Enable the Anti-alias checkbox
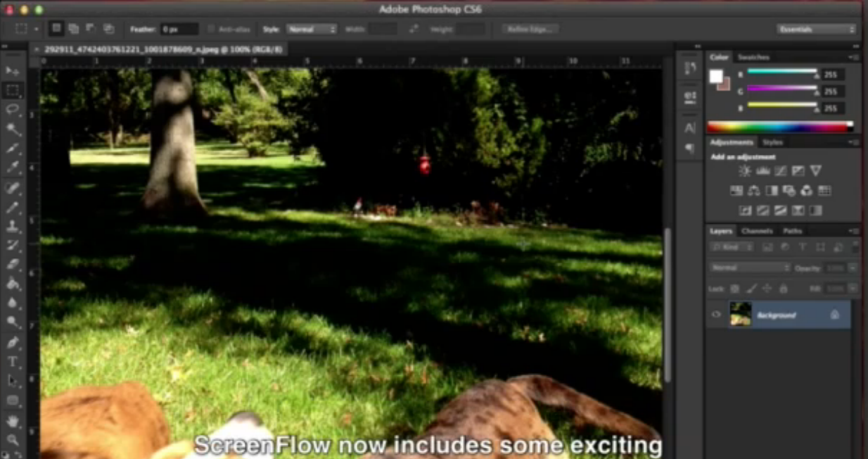This screenshot has width=868, height=459. point(211,29)
